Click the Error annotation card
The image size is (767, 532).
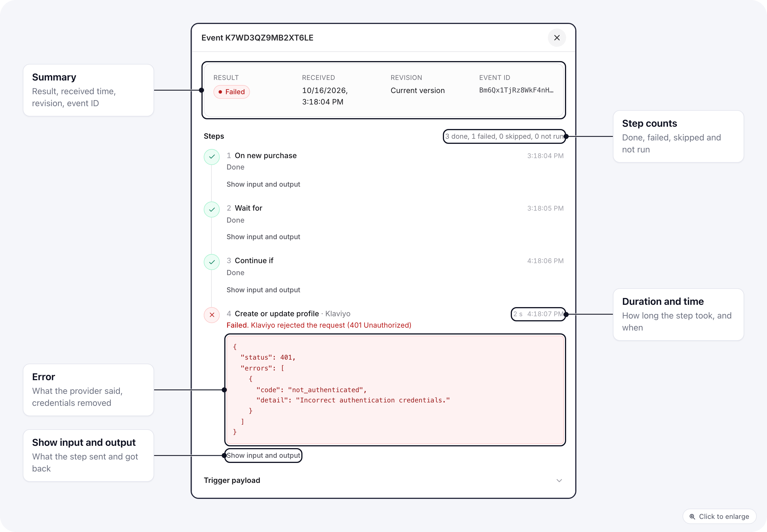pos(88,390)
